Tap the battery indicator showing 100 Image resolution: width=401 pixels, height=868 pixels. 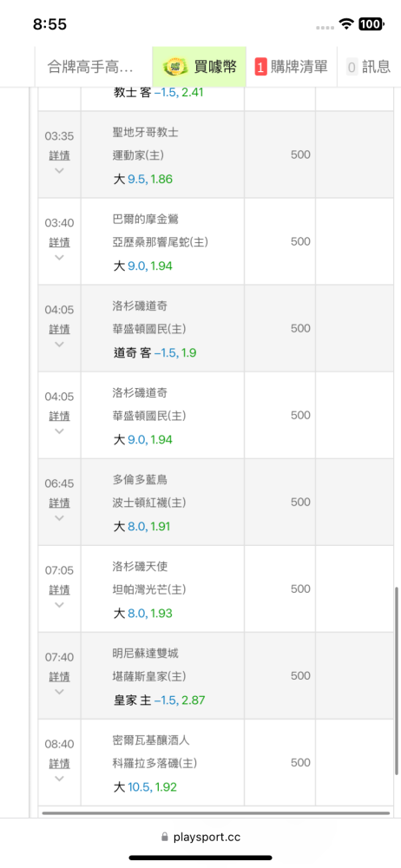coord(371,23)
